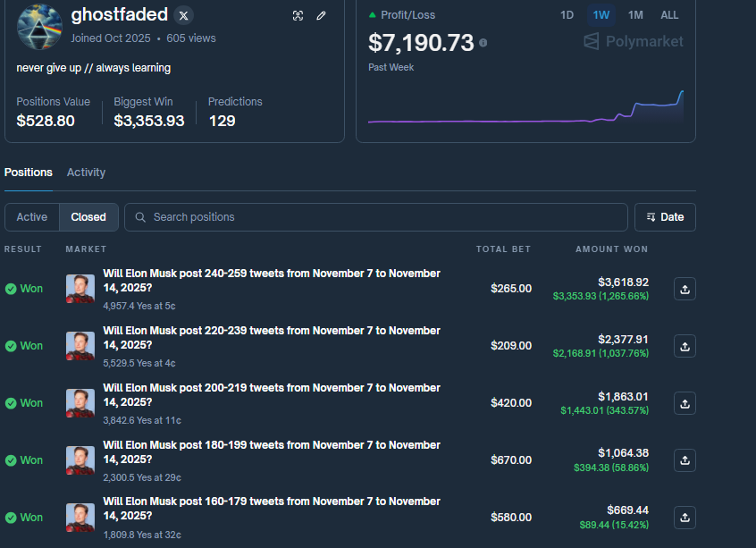
Task: Click the '605 views' text
Action: pos(191,38)
